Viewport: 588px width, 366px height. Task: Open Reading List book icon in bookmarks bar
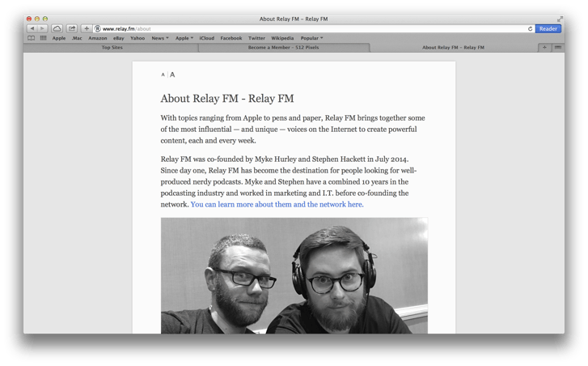pyautogui.click(x=31, y=38)
